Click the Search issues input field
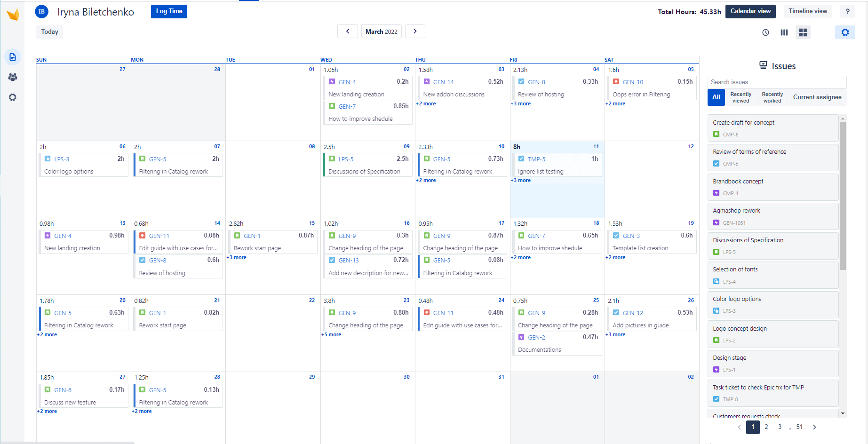Screen dimensions: 868x444 [776, 82]
